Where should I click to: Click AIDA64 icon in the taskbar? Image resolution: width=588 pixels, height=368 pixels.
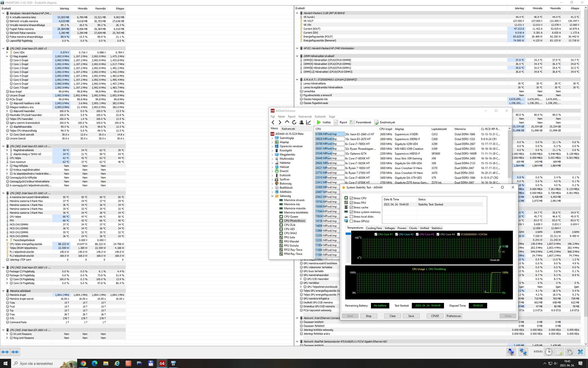(162, 363)
